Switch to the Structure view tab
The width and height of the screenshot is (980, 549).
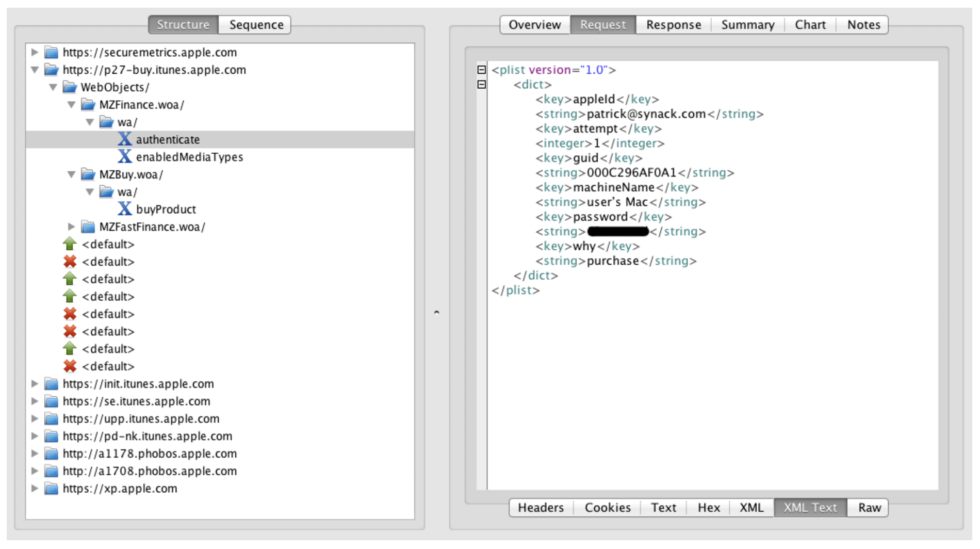tap(183, 25)
